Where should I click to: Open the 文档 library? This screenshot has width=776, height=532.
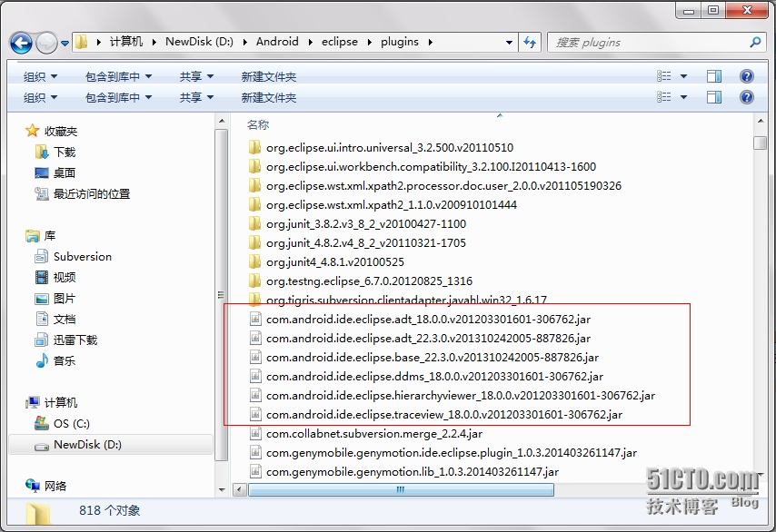pos(65,319)
